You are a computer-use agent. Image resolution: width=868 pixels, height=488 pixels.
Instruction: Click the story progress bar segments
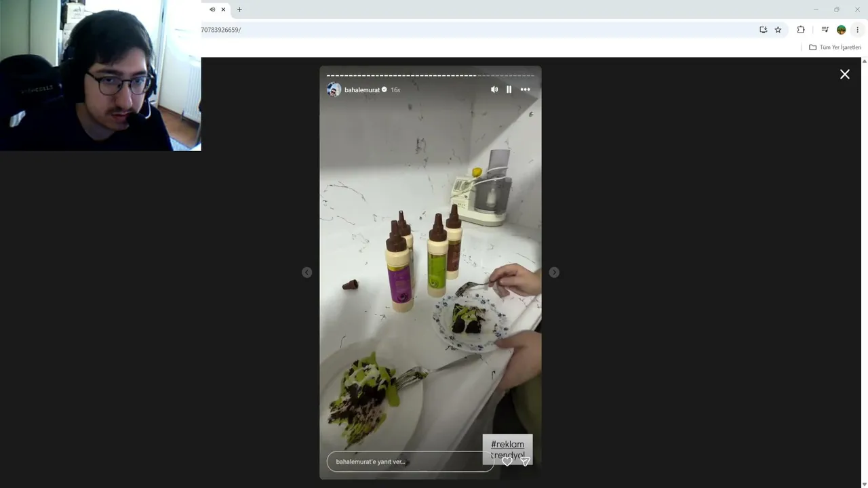tap(431, 75)
